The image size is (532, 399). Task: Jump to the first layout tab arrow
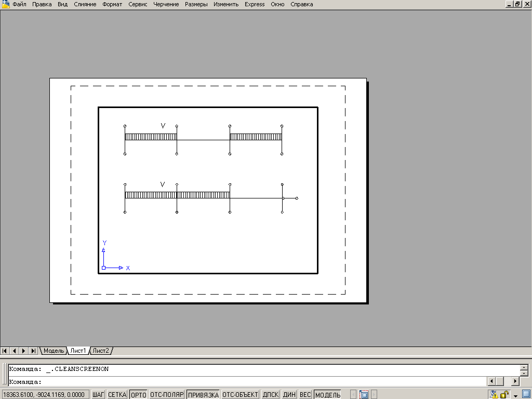(x=5, y=351)
